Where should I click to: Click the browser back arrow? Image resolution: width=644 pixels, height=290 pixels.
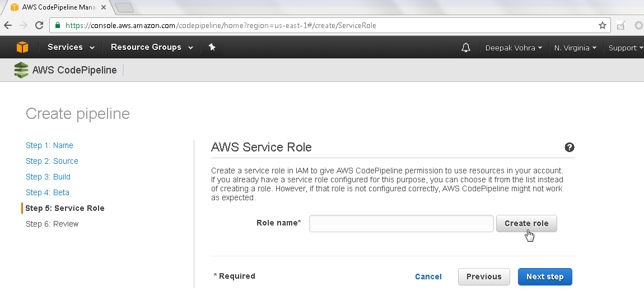coord(8,25)
